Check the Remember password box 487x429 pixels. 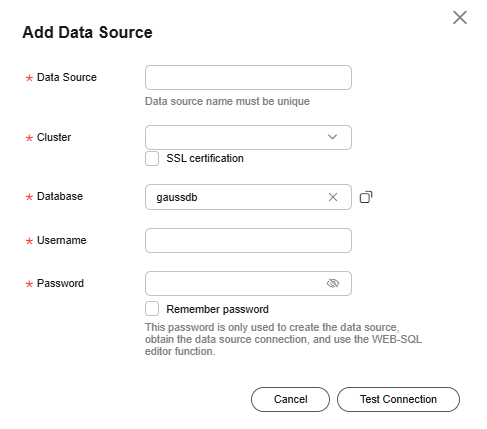point(152,309)
